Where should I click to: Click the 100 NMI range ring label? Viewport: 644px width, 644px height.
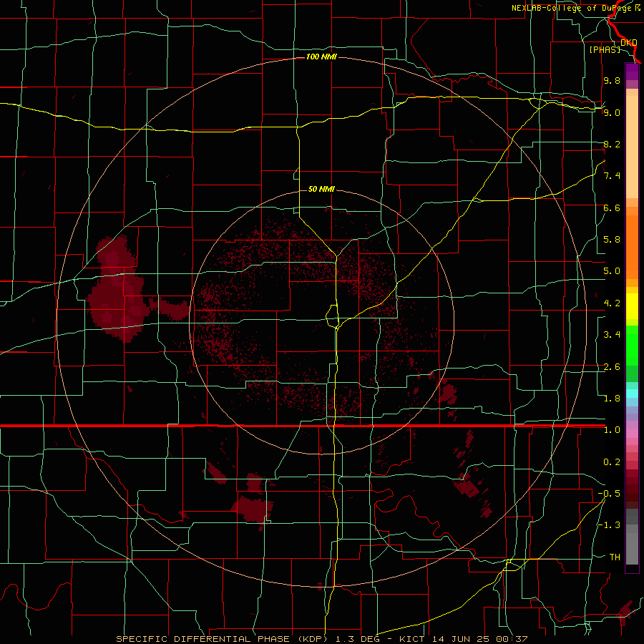click(x=321, y=57)
